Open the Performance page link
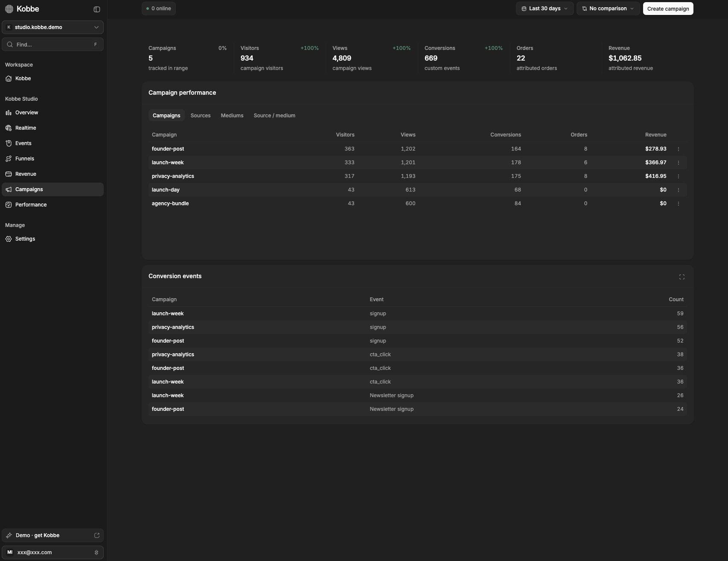Screen dimensions: 728x561 [x=52, y=205]
